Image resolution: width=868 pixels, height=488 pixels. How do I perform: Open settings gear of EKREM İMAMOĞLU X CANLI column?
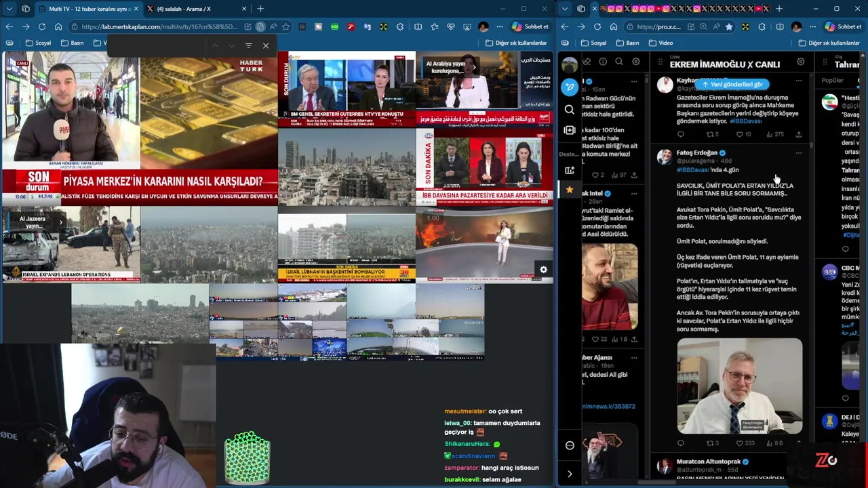point(800,62)
